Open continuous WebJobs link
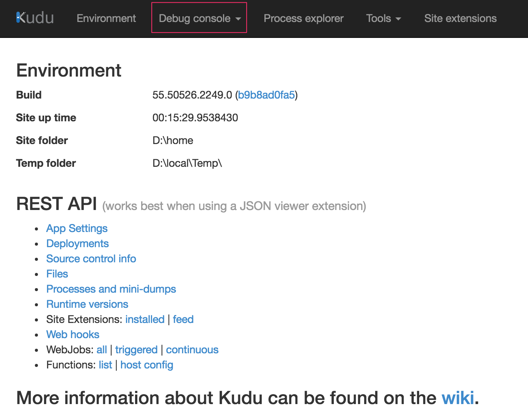Viewport: 528px width, 420px height. coord(192,349)
